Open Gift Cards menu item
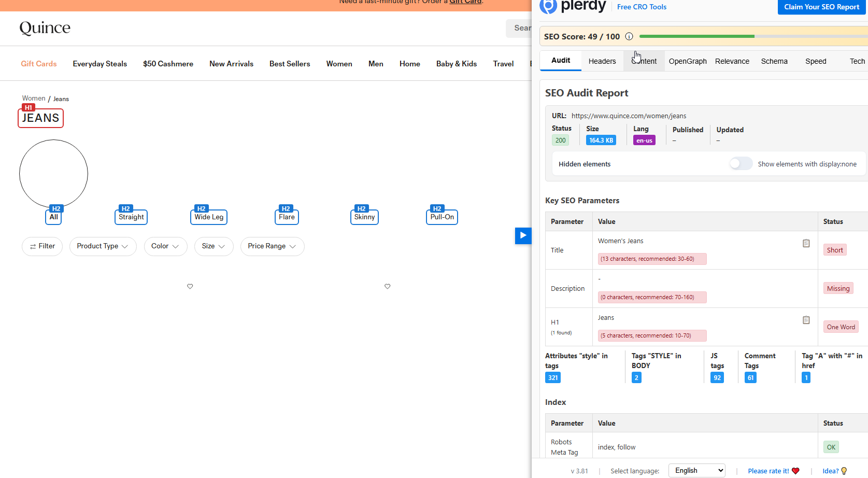 click(39, 64)
